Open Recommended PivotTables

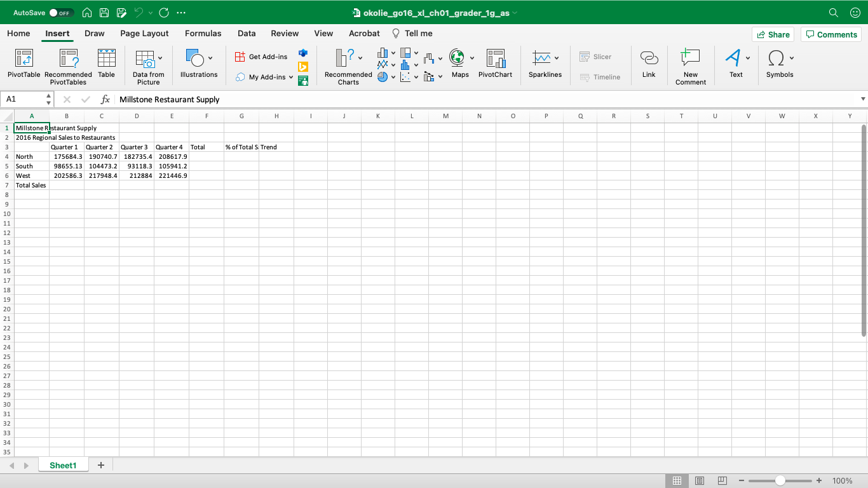[x=68, y=67]
